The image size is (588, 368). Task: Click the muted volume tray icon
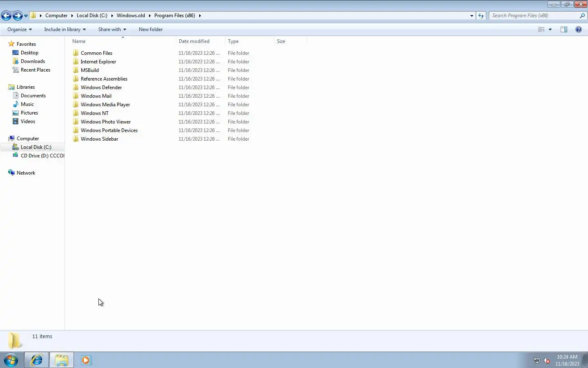[x=547, y=361]
